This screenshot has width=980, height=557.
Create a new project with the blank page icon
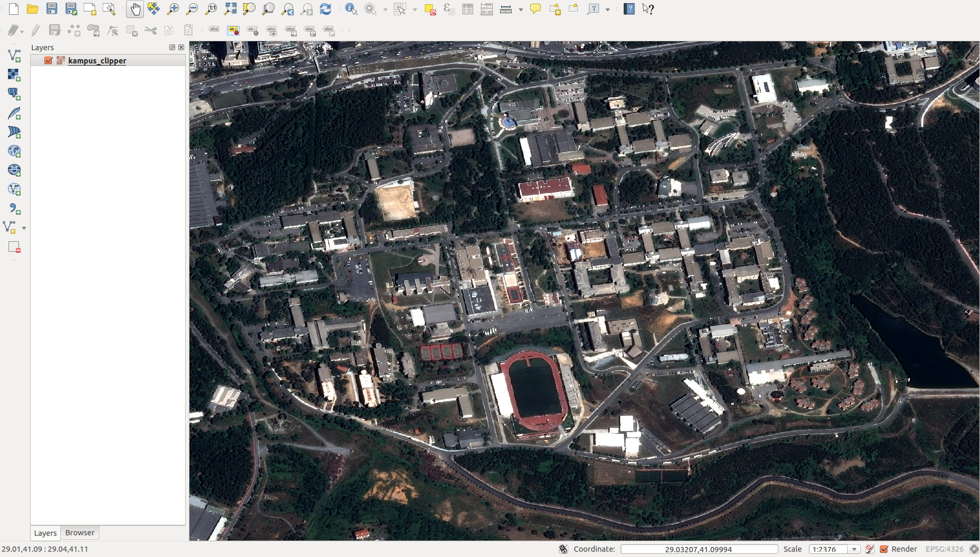pos(14,9)
